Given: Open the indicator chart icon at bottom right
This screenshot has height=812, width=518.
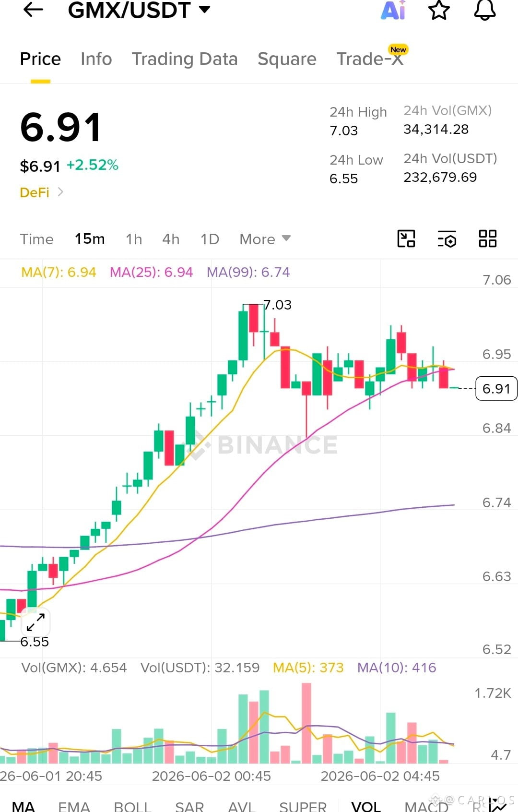Looking at the screenshot, I should pos(497,805).
